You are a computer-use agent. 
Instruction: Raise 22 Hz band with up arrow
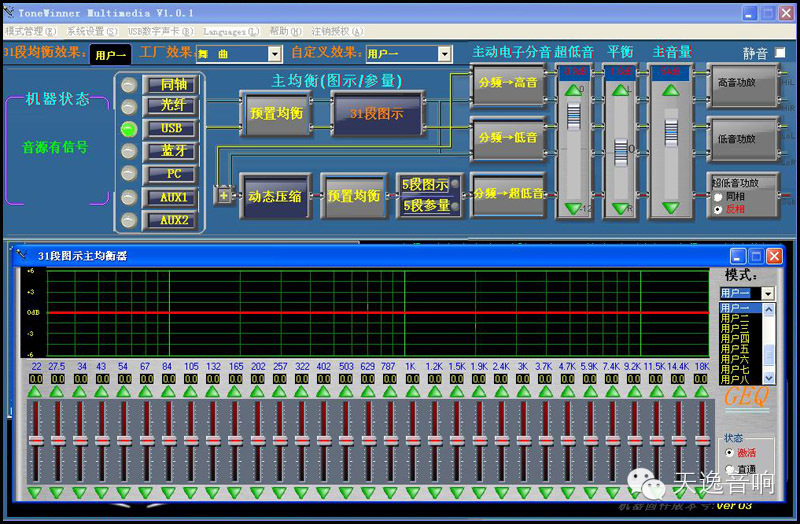tap(35, 392)
